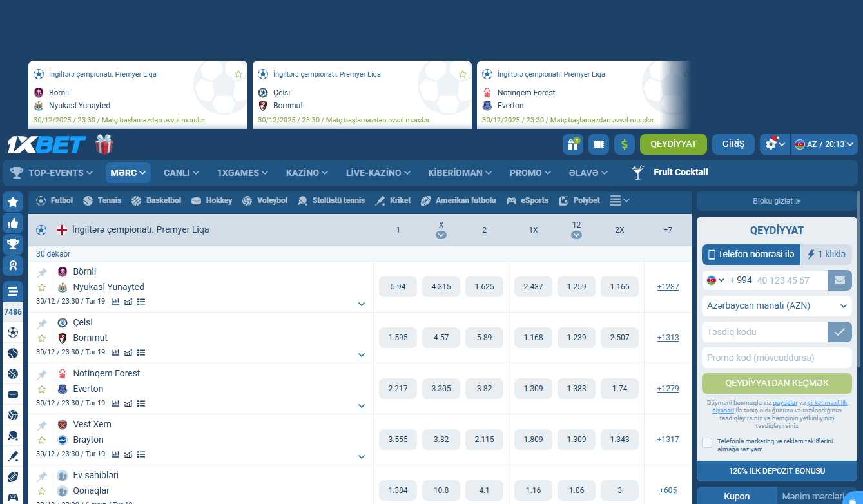Screen dimensions: 863x504
Task: Click the thumbs-up recommended icon in sidebar
Action: click(x=13, y=223)
